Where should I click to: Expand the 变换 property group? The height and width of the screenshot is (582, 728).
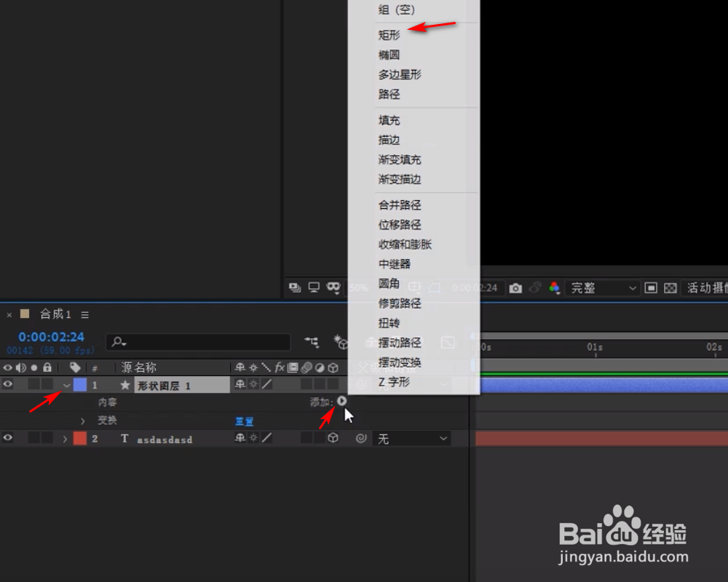click(83, 421)
